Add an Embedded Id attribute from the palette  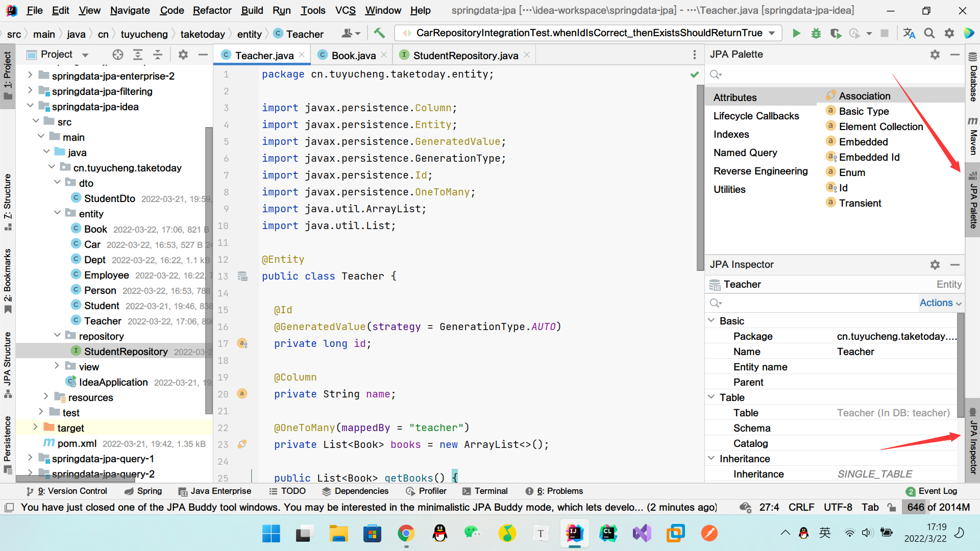coord(869,157)
